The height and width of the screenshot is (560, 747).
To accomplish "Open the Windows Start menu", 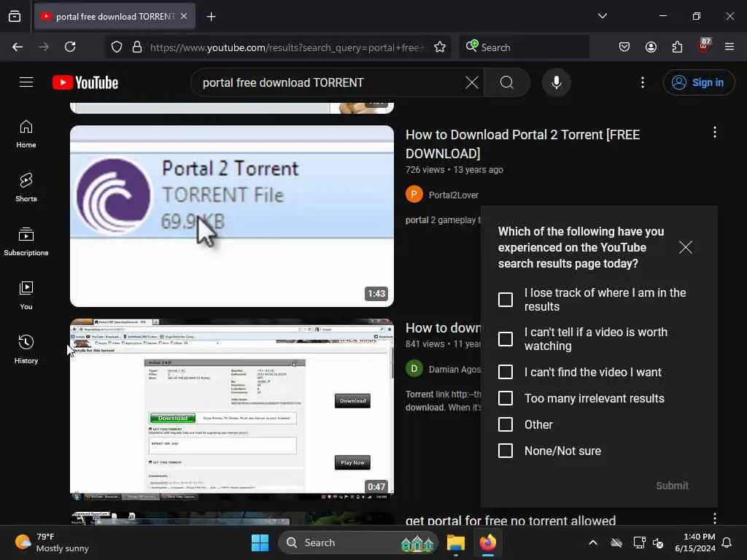I will (x=260, y=542).
